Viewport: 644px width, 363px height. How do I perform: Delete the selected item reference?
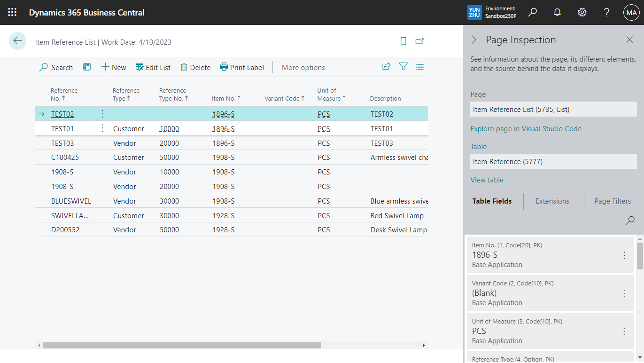pos(195,67)
